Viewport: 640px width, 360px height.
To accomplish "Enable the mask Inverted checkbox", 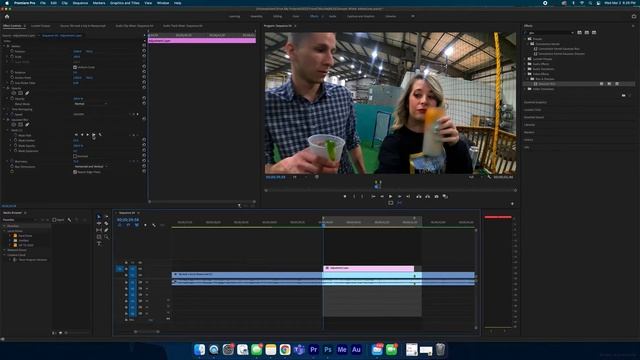I will pyautogui.click(x=75, y=156).
